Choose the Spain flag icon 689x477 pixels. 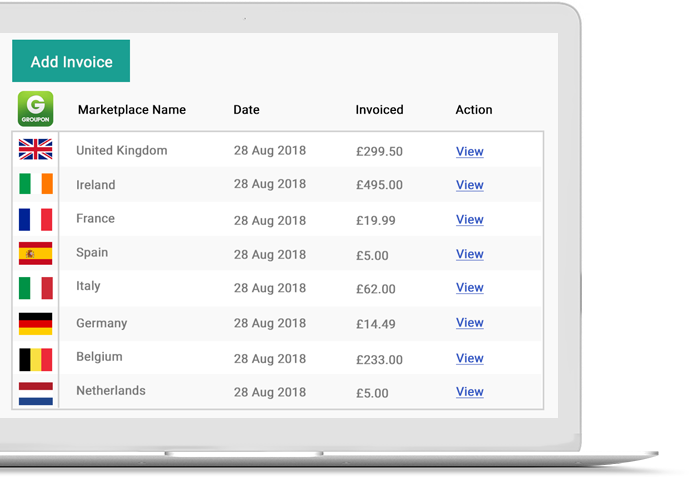click(x=36, y=253)
